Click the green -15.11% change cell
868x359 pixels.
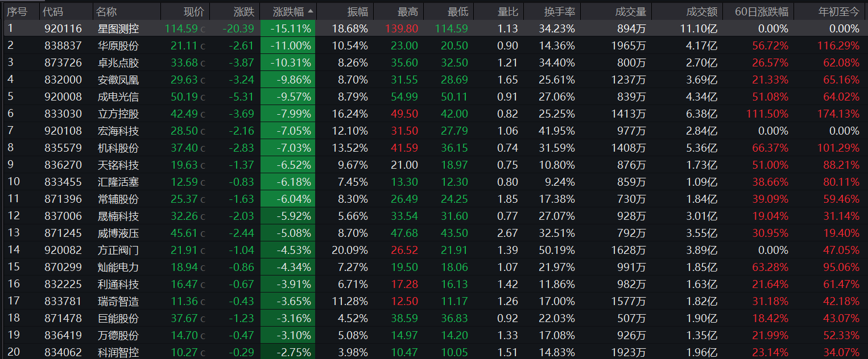[x=292, y=28]
